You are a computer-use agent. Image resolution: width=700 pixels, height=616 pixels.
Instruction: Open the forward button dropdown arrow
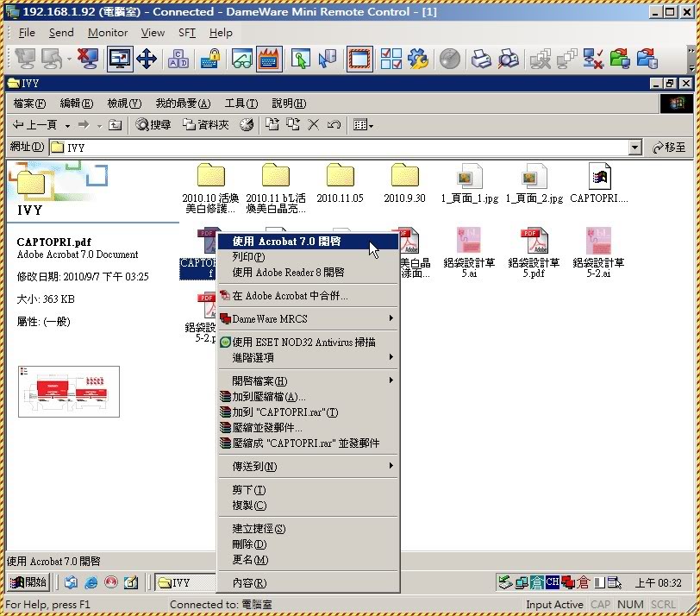99,125
